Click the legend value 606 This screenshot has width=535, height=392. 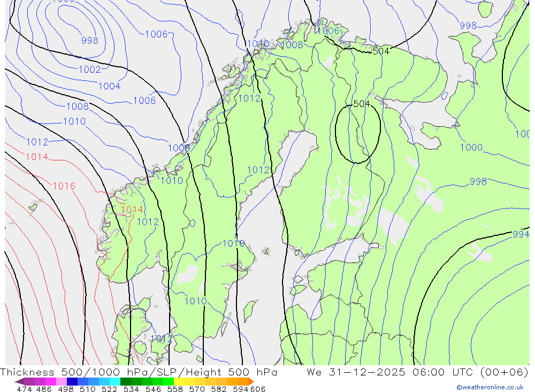click(x=258, y=389)
